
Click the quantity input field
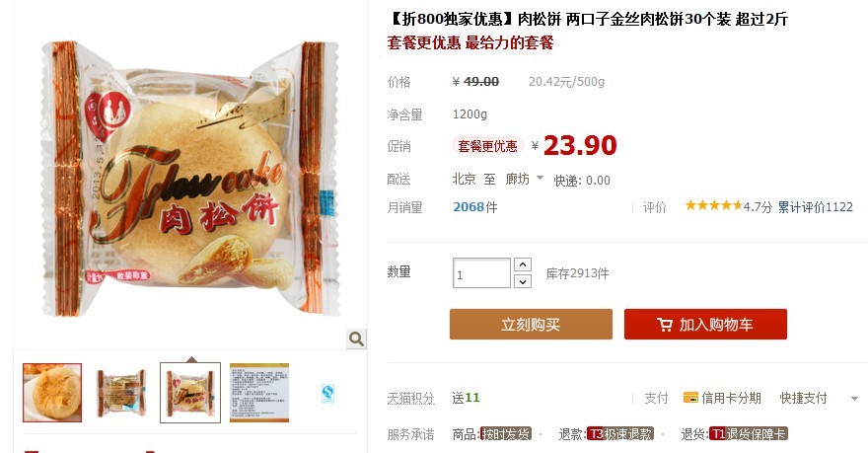click(x=481, y=273)
